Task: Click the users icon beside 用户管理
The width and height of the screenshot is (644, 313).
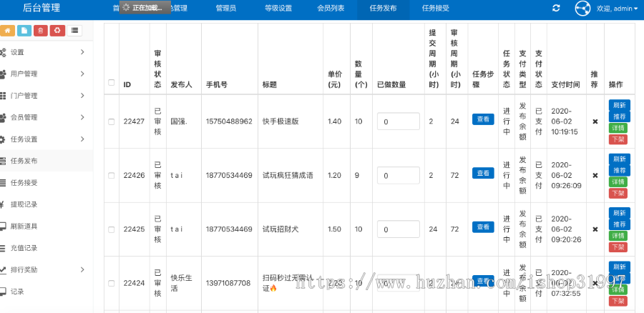Action: pos(3,74)
